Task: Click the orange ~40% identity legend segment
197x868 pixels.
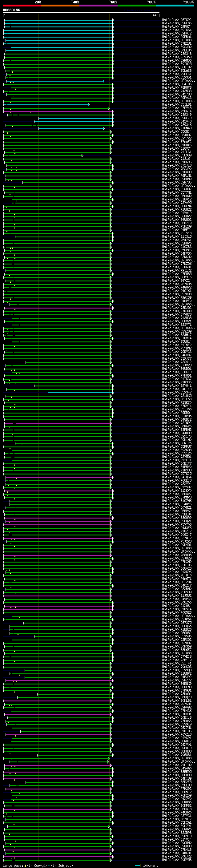Action: (60, 6)
